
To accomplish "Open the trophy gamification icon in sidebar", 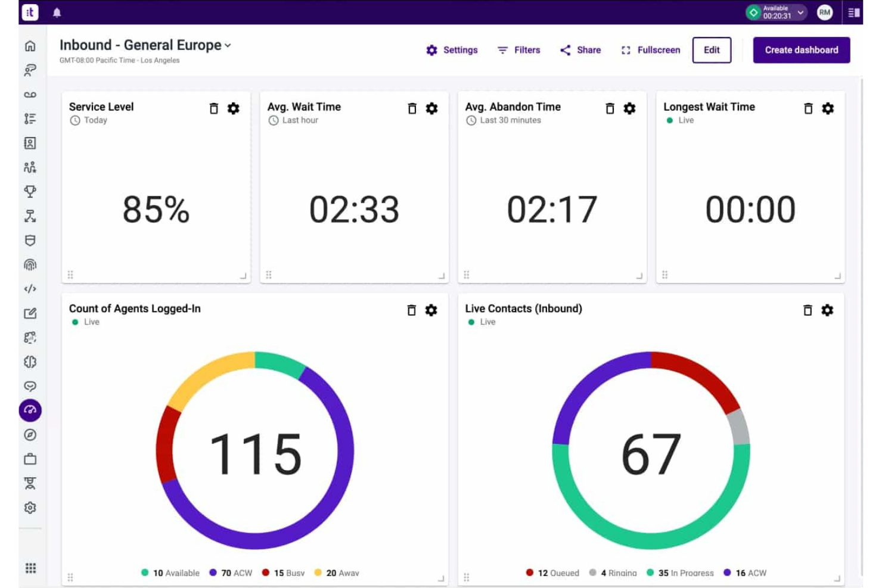I will point(30,191).
